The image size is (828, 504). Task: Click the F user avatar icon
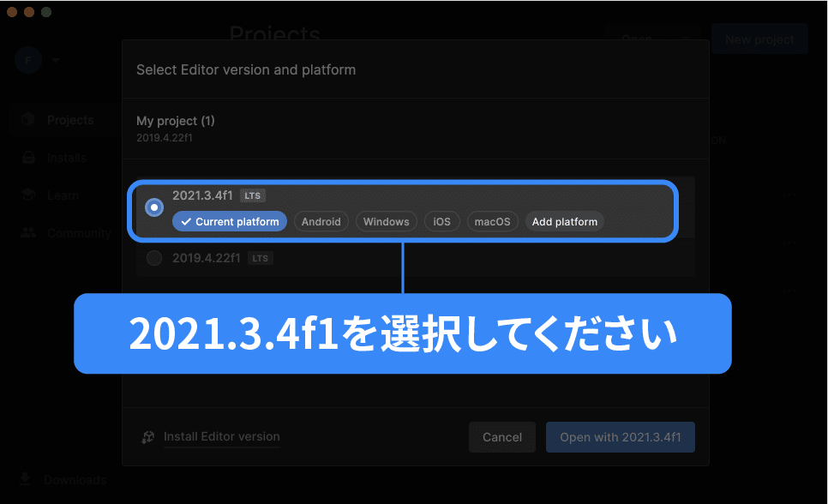coord(27,60)
